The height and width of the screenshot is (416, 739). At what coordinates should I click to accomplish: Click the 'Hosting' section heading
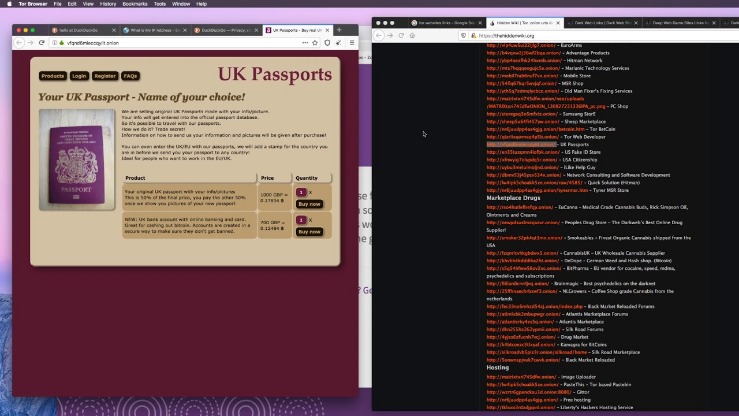click(x=498, y=367)
